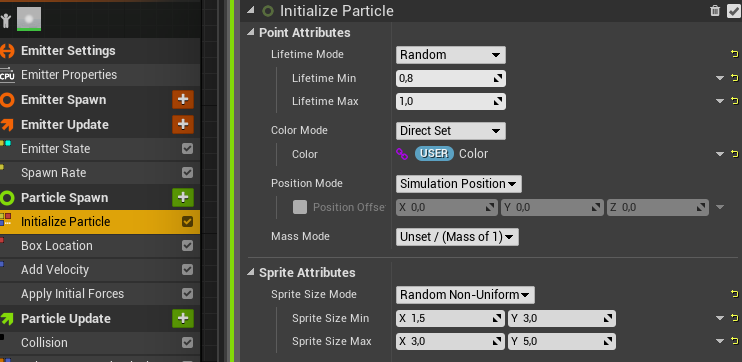Image resolution: width=742 pixels, height=362 pixels.
Task: Toggle Initialize Particle module enabled checkbox in header
Action: point(733,11)
